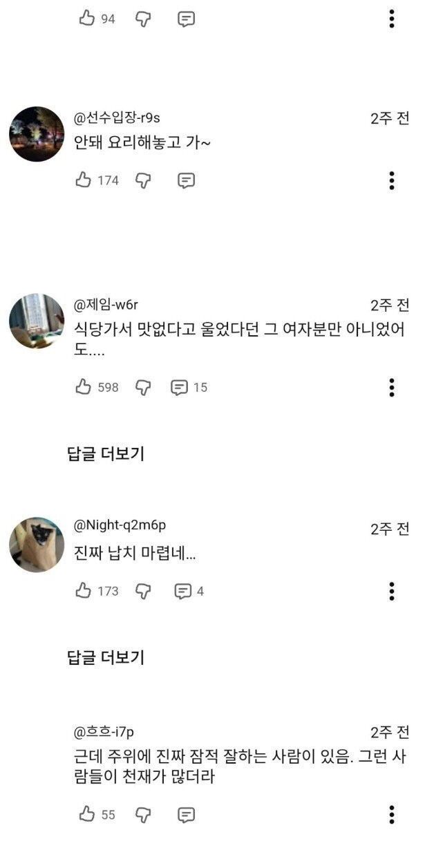Viewport: 434px width, 868px height.
Task: Like the comment by @흐흐-i7p
Action: 87,814
